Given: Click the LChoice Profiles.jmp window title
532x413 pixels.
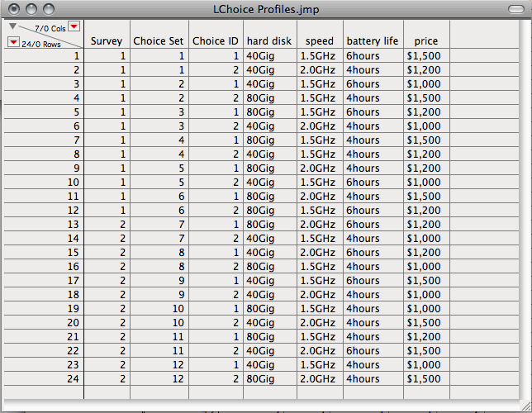Looking at the screenshot, I should click(266, 9).
